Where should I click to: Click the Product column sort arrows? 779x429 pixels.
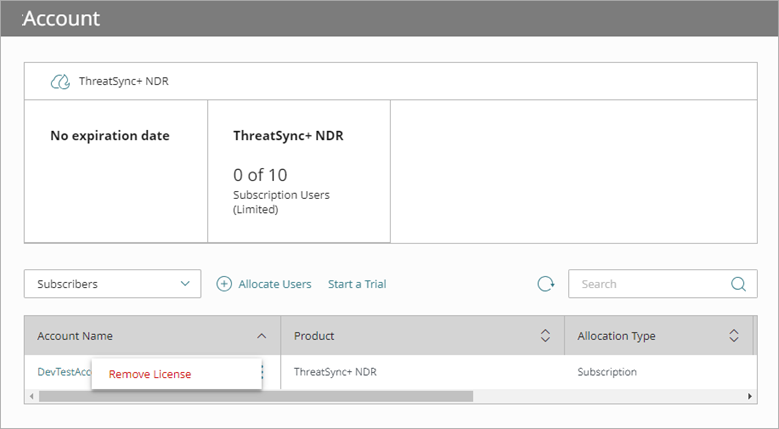[x=545, y=336]
